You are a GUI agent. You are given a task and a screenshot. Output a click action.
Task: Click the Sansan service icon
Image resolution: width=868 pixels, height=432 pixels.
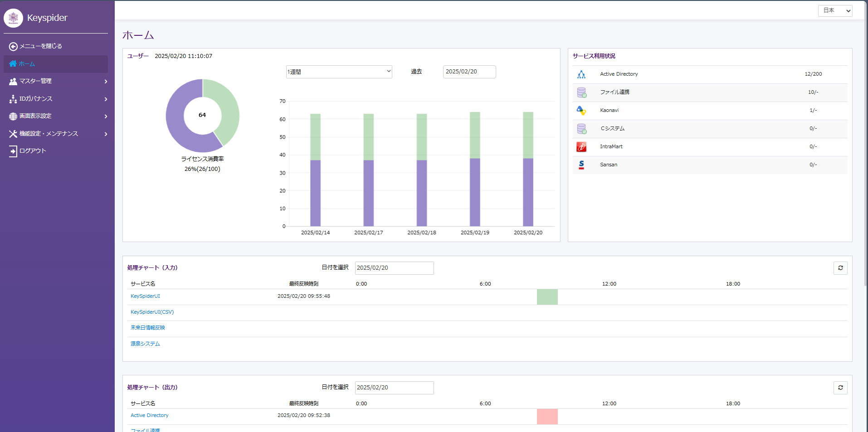click(581, 165)
